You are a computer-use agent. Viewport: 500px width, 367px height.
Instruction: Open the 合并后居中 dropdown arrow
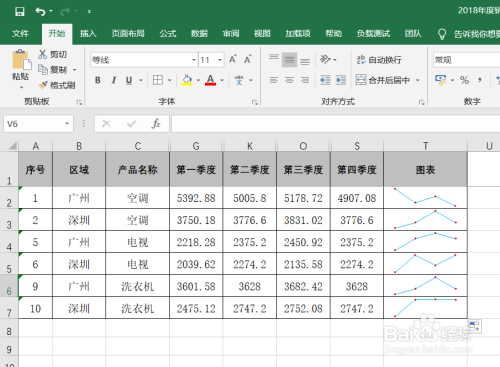[x=418, y=80]
